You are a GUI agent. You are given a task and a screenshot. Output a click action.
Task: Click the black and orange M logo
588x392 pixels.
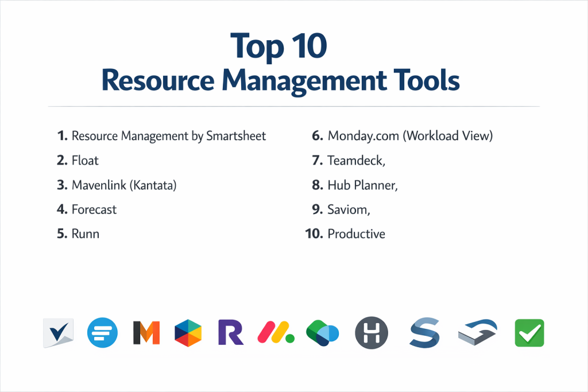[146, 332]
